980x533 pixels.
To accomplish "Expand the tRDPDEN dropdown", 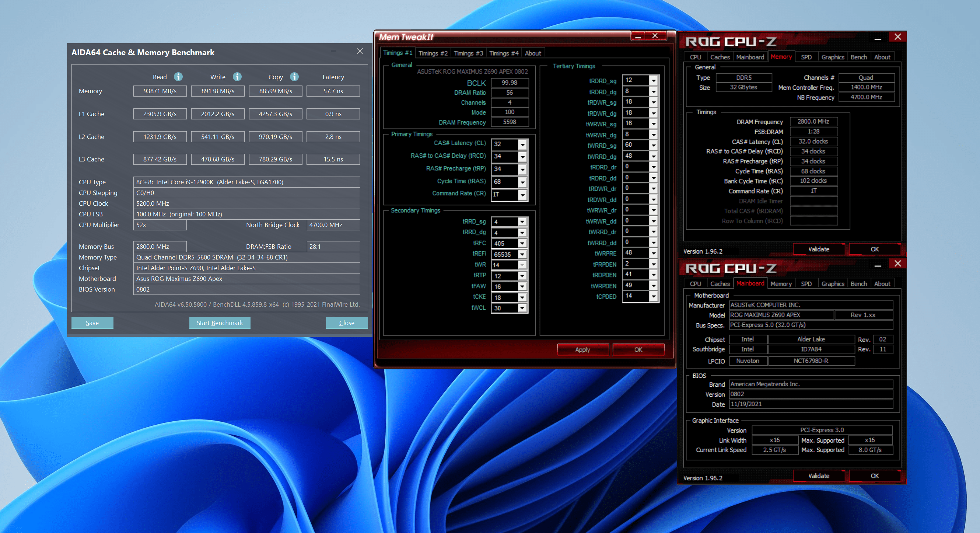I will [654, 275].
